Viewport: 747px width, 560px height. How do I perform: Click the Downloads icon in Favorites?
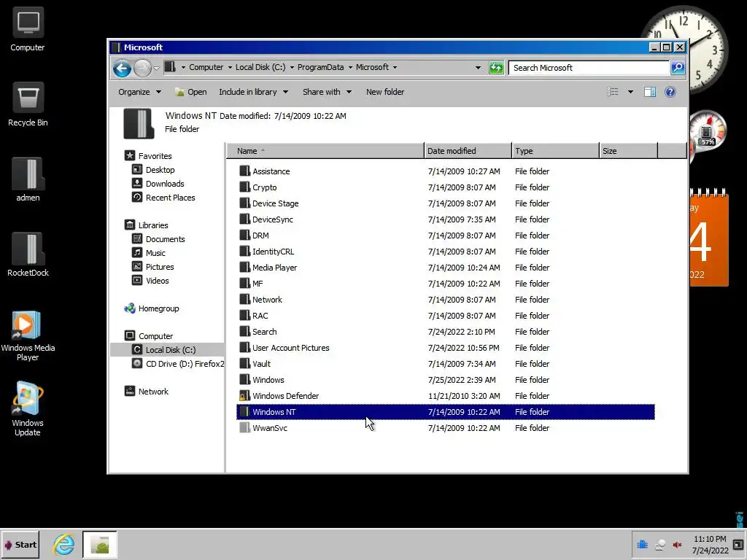pyautogui.click(x=136, y=183)
